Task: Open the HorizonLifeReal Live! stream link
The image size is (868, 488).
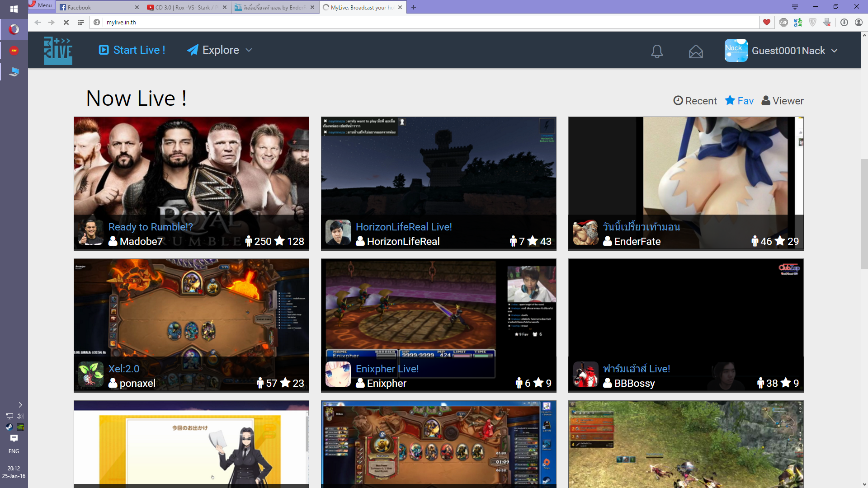Action: point(404,227)
